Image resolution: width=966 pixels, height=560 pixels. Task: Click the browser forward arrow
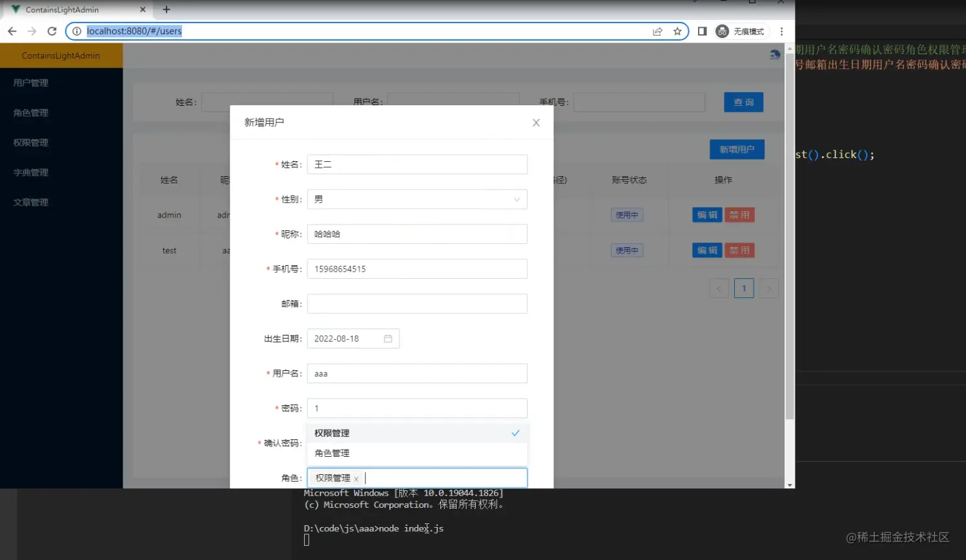(32, 31)
